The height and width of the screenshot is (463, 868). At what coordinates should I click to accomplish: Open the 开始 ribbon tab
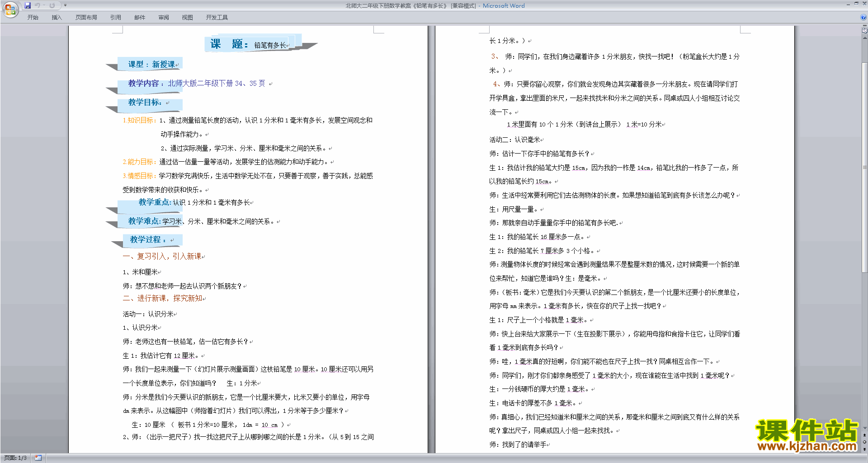[33, 18]
